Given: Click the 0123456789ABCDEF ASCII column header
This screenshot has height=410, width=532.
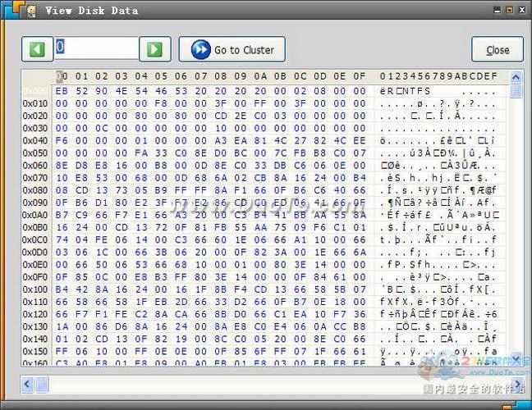Looking at the screenshot, I should 438,76.
